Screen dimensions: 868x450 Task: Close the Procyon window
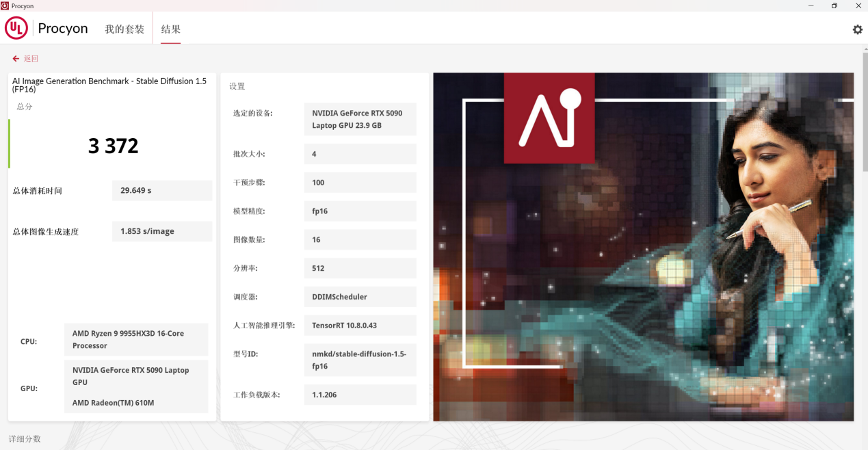pyautogui.click(x=858, y=5)
